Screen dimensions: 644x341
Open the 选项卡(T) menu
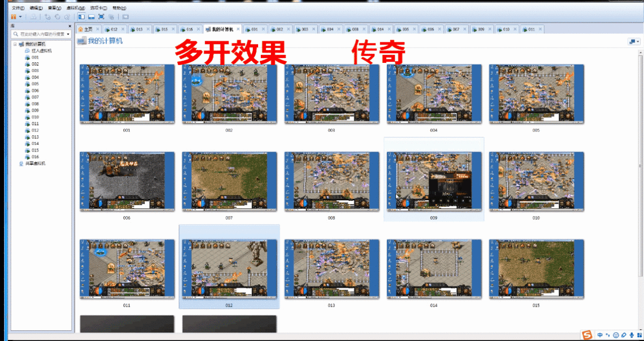click(98, 8)
